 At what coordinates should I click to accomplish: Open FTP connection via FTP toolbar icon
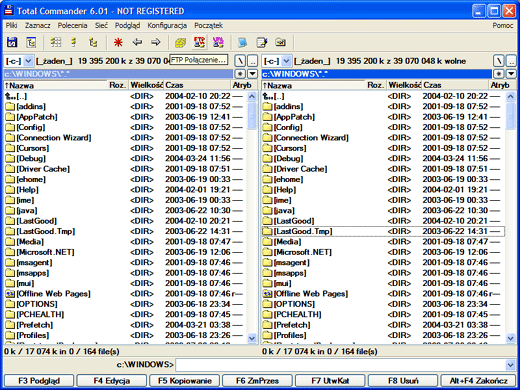tap(199, 42)
